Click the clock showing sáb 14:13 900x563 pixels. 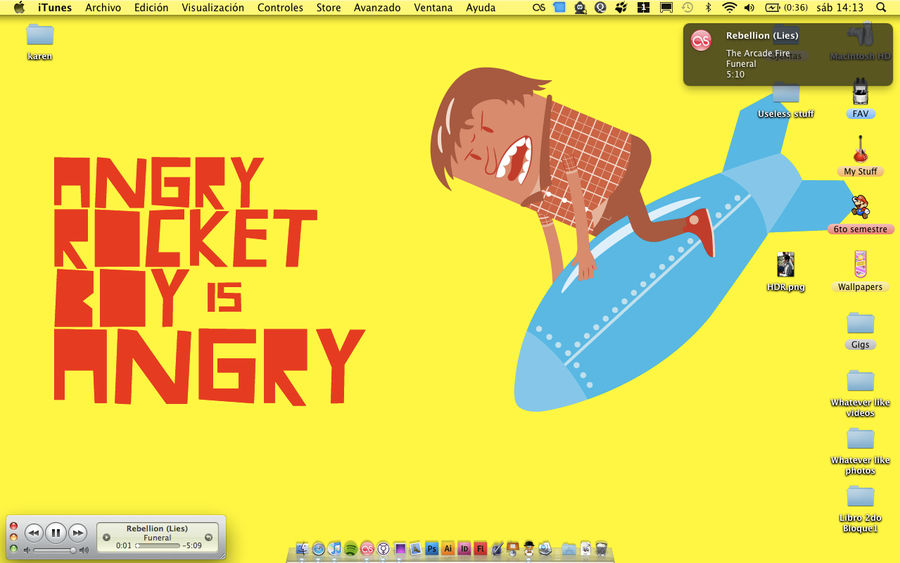coord(840,7)
